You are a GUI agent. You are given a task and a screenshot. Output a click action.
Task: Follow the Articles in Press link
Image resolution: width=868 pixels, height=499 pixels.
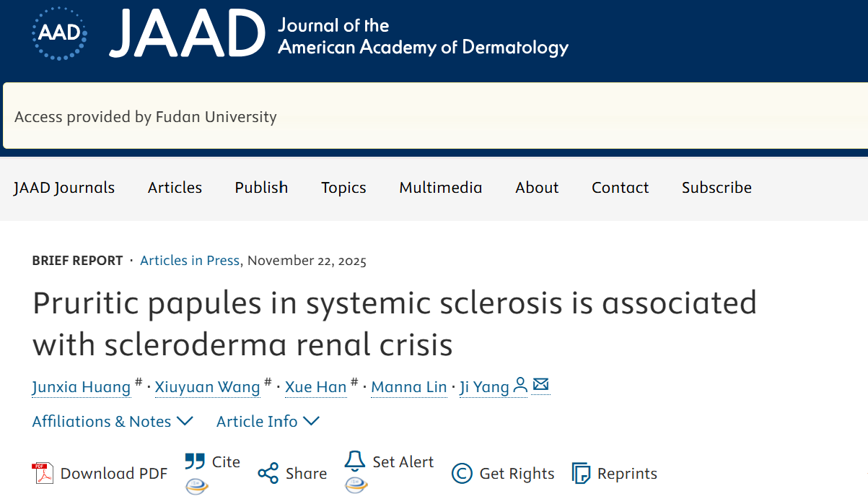click(190, 261)
